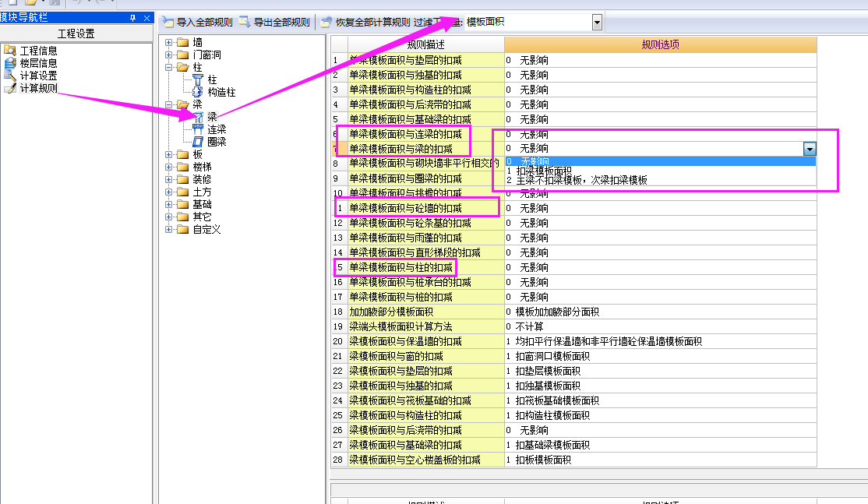Open 楼层信息 in navigation panel
Image resolution: width=868 pixels, height=504 pixels.
click(38, 63)
